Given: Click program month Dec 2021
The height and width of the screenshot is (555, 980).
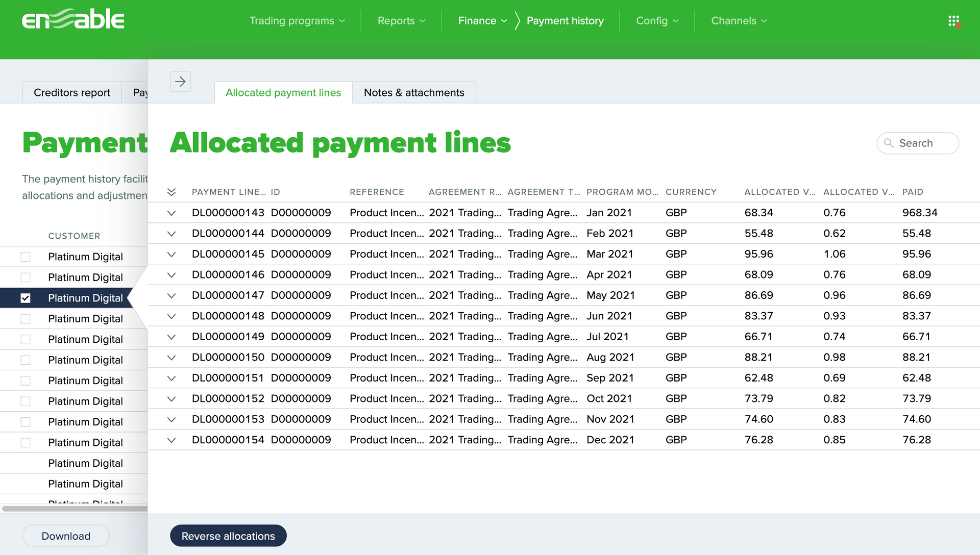Looking at the screenshot, I should click(x=610, y=440).
